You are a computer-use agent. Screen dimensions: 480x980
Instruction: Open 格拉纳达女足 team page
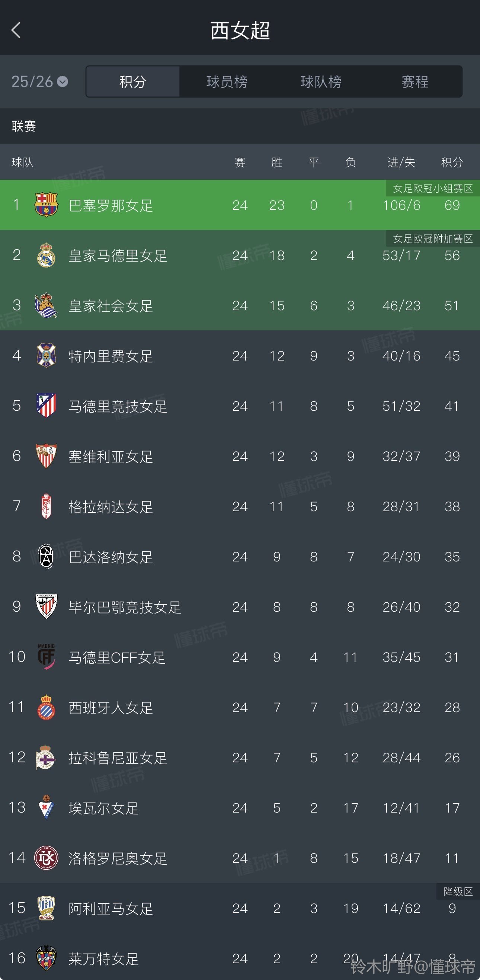pos(110,506)
